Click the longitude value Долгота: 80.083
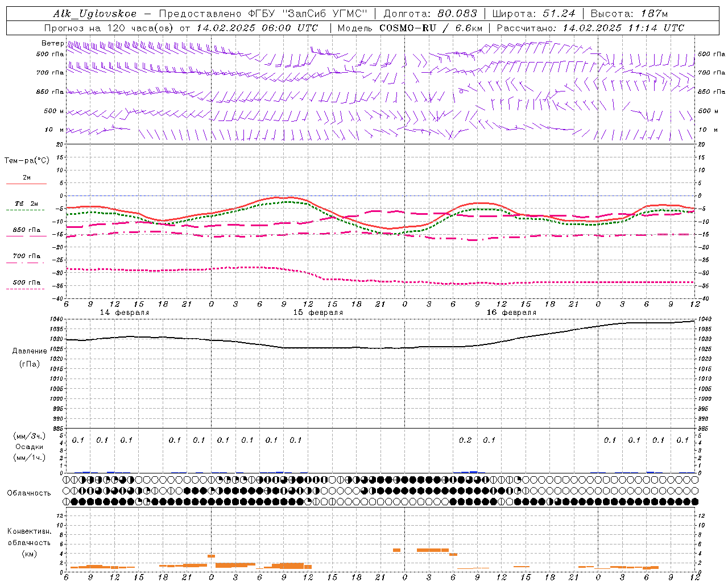Image resolution: width=728 pixels, height=582 pixels. pyautogui.click(x=431, y=14)
